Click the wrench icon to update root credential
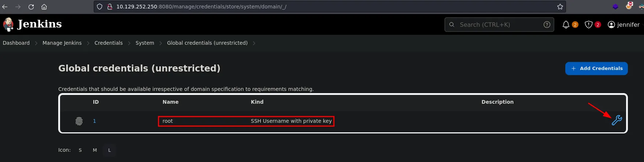The width and height of the screenshot is (644, 162). coord(617,120)
